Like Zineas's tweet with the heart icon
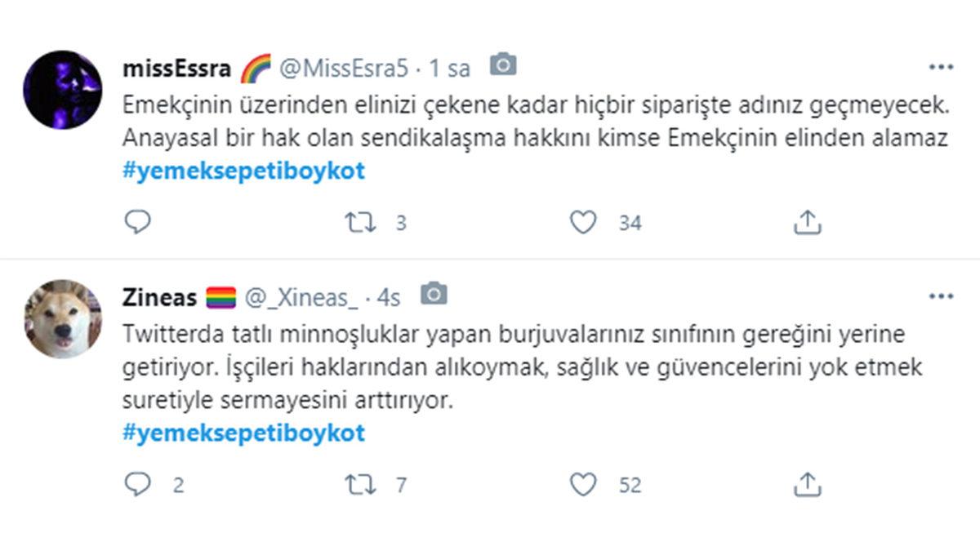This screenshot has width=980, height=551. point(582,485)
